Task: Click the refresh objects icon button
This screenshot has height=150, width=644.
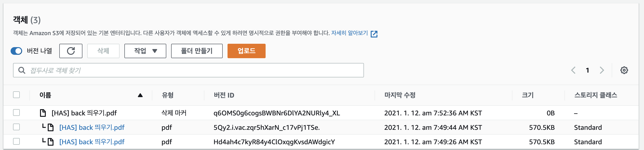Action: point(71,51)
